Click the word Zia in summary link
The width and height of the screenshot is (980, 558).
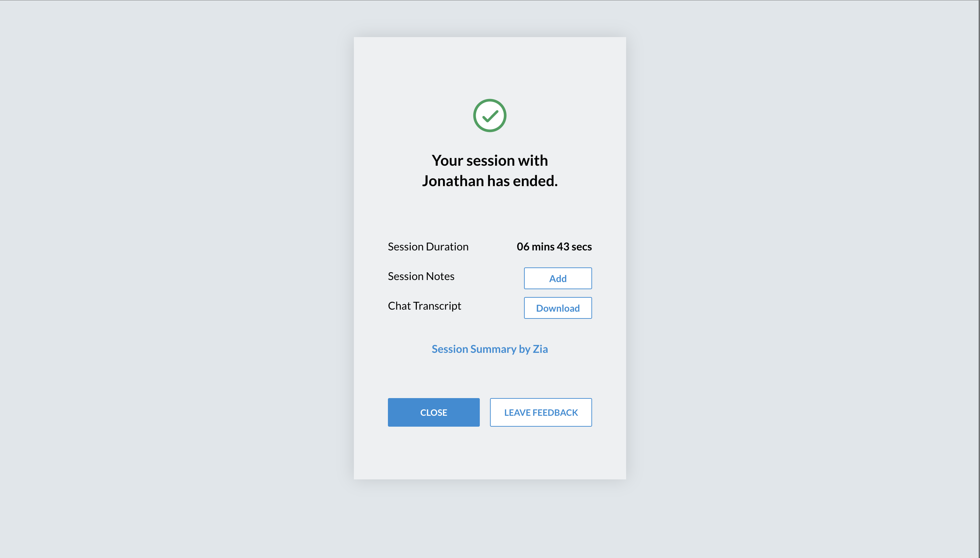coord(540,349)
